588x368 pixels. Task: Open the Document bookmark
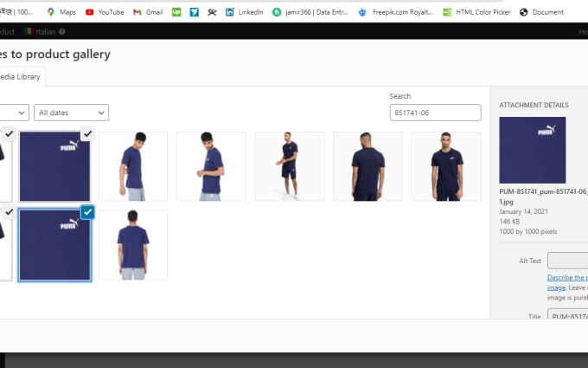pos(541,12)
